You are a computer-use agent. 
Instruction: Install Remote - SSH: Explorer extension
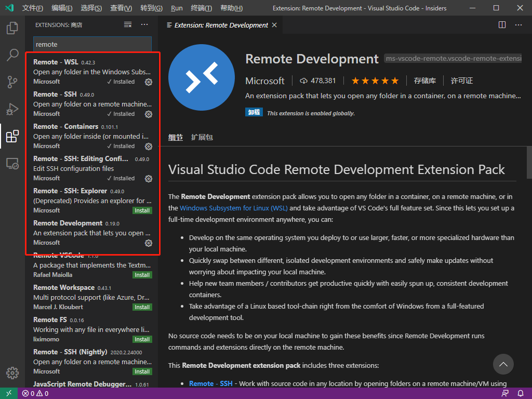(142, 210)
